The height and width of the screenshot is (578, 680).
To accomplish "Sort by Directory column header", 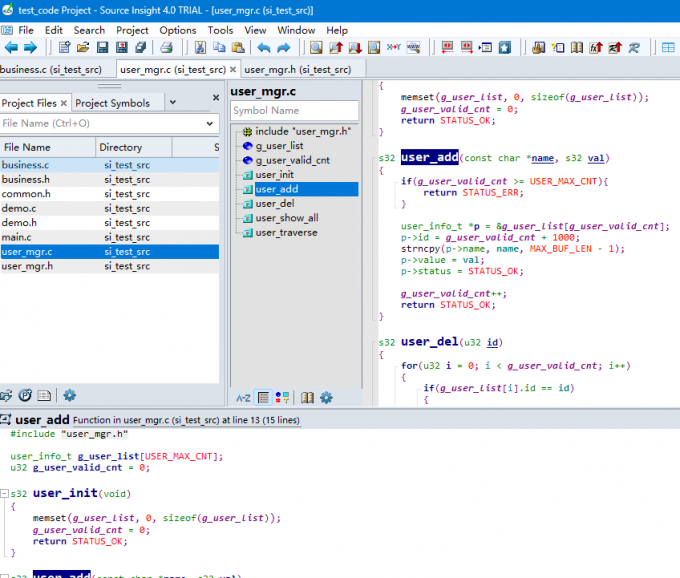I will click(134, 147).
